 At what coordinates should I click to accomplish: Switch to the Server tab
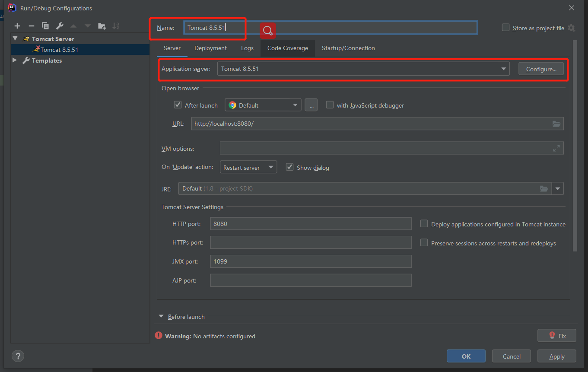[172, 48]
